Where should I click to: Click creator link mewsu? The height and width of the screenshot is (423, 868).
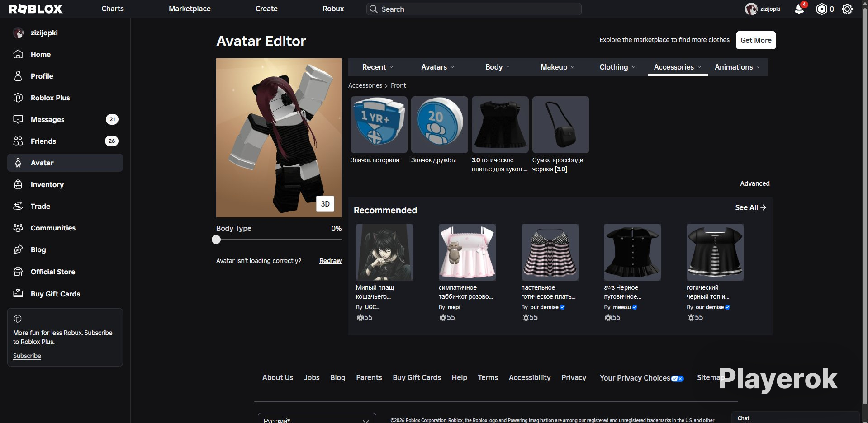click(621, 307)
